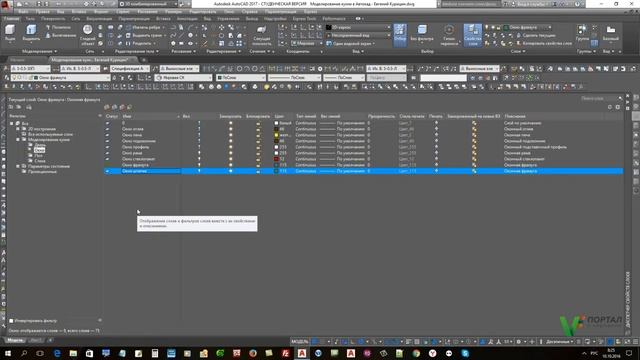Click the Delete Layer icon
This screenshot has width=640, height=360.
click(122, 107)
